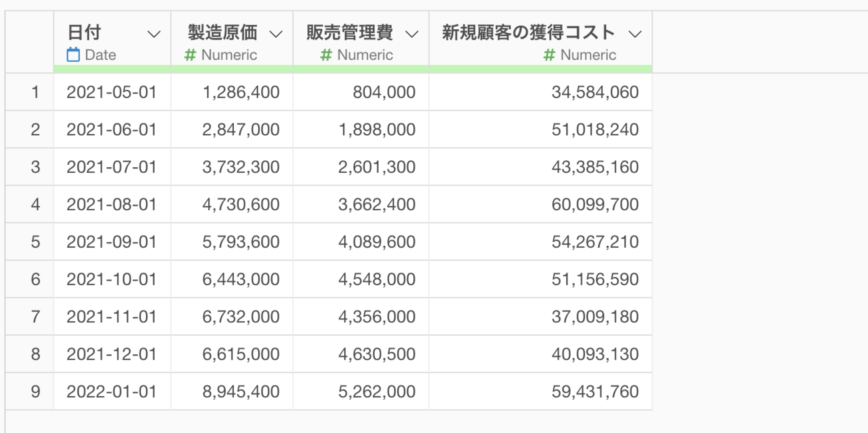
Task: Open the 製造原価 column dropdown chevron
Action: pos(276,34)
